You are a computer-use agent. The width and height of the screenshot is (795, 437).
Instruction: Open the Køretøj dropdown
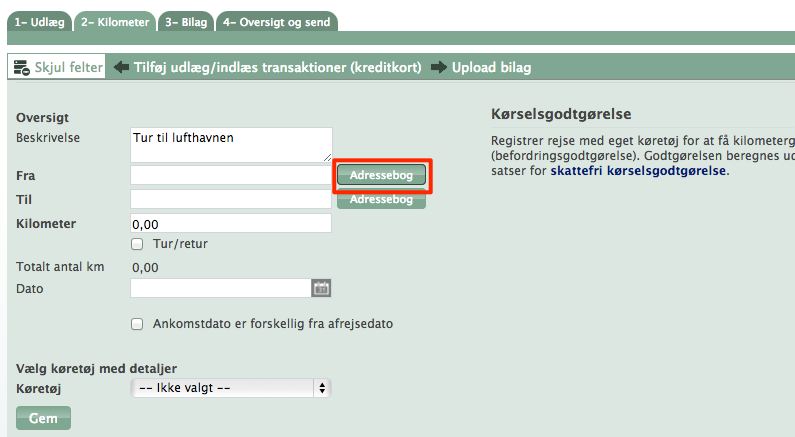[231, 388]
